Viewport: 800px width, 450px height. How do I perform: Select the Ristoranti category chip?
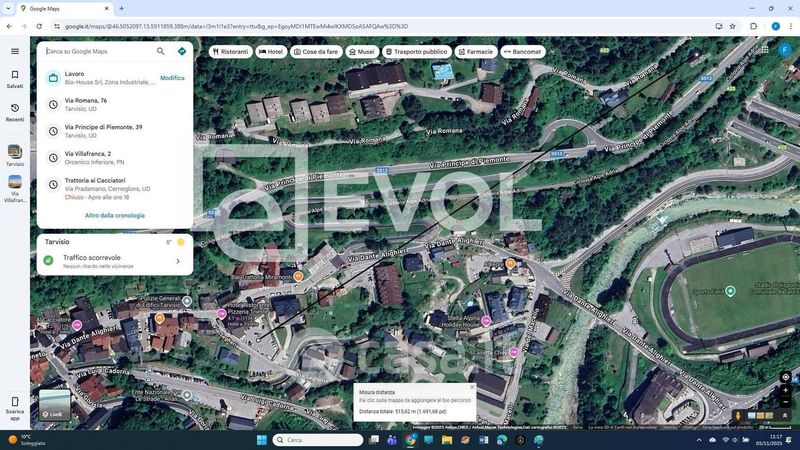pyautogui.click(x=230, y=52)
